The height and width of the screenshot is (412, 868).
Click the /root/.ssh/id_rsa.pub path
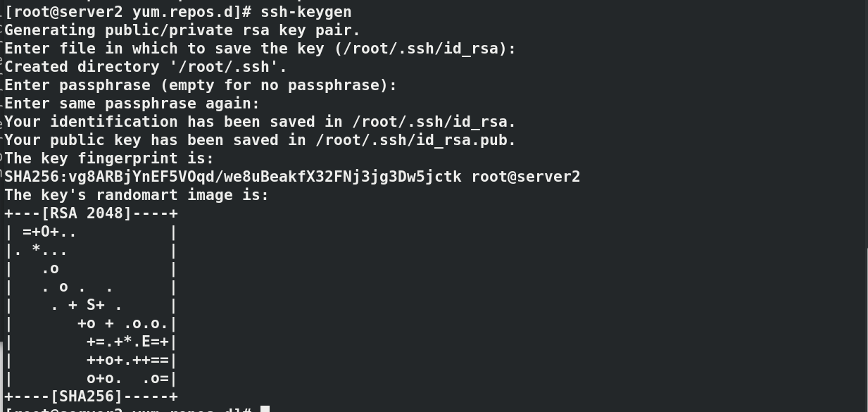(x=415, y=140)
